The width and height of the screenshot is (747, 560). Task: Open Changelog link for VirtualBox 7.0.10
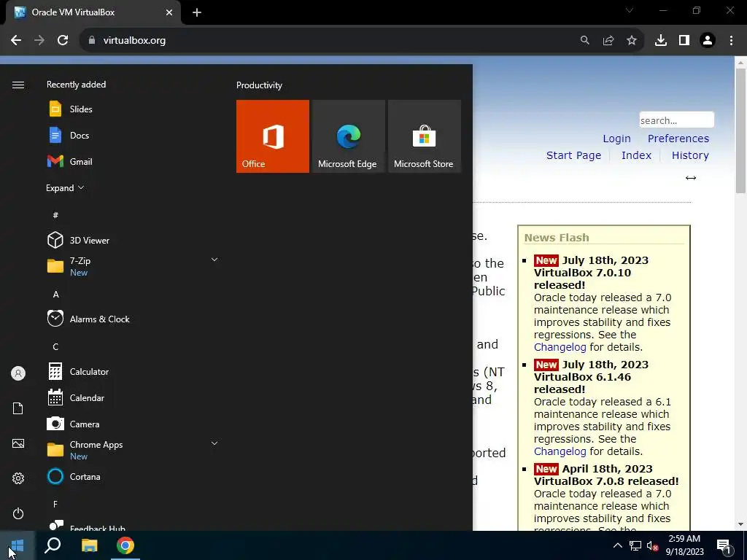tap(560, 347)
